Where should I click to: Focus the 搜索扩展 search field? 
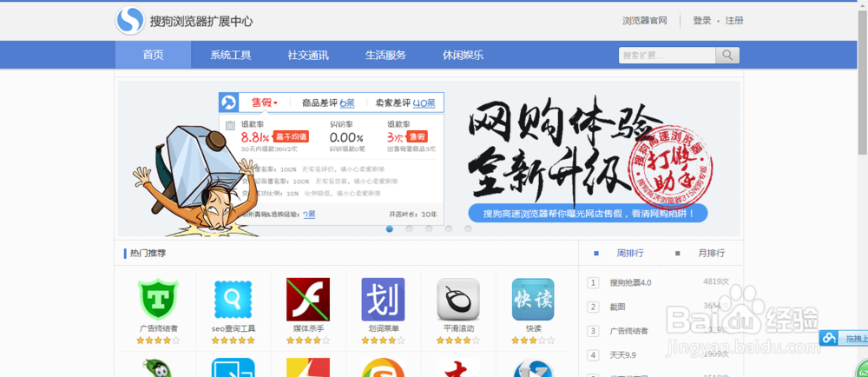click(667, 56)
